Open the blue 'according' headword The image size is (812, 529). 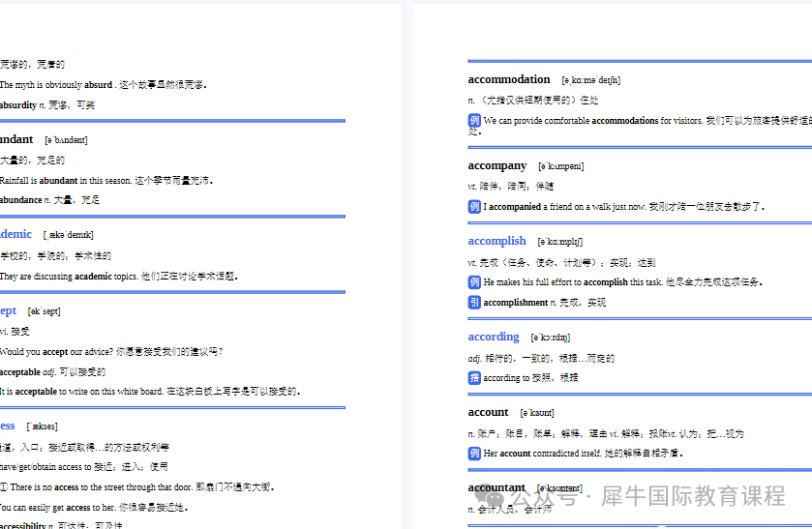pos(494,337)
